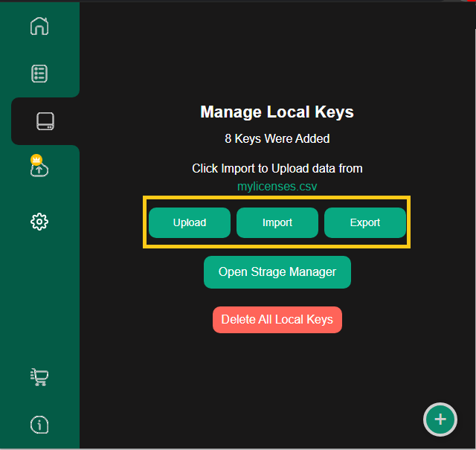Show the info/about icon
Viewport: 476px width, 450px height.
[39, 425]
